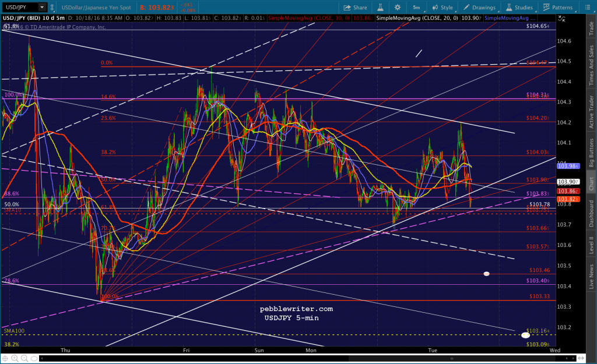The width and height of the screenshot is (597, 364).
Task: Click the single right arrow on scrollbar
Action: [573, 358]
